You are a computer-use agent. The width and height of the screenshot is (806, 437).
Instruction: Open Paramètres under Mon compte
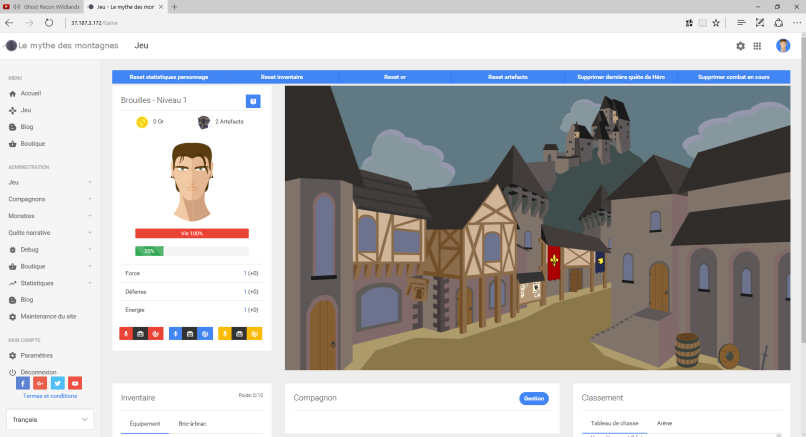click(x=31, y=356)
